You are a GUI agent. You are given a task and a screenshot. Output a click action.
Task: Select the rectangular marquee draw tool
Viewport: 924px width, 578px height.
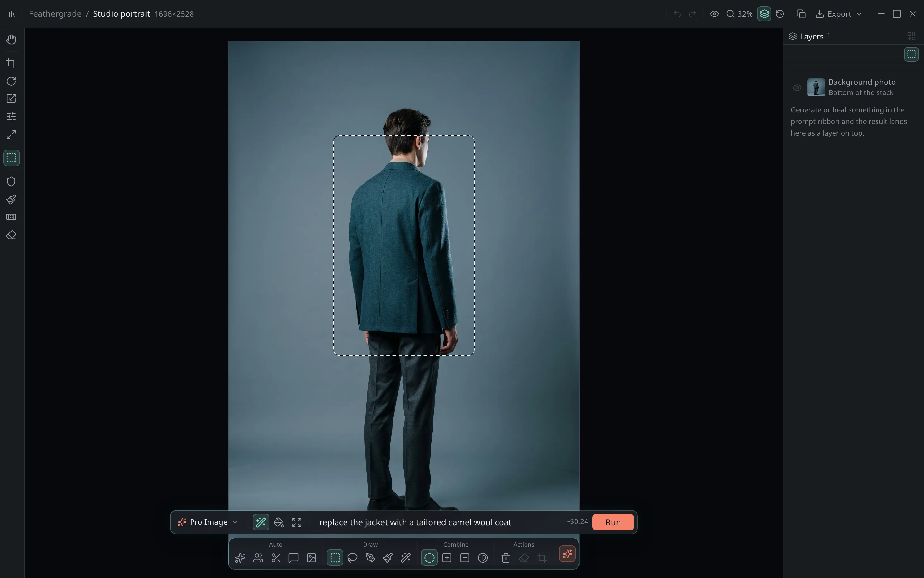335,558
